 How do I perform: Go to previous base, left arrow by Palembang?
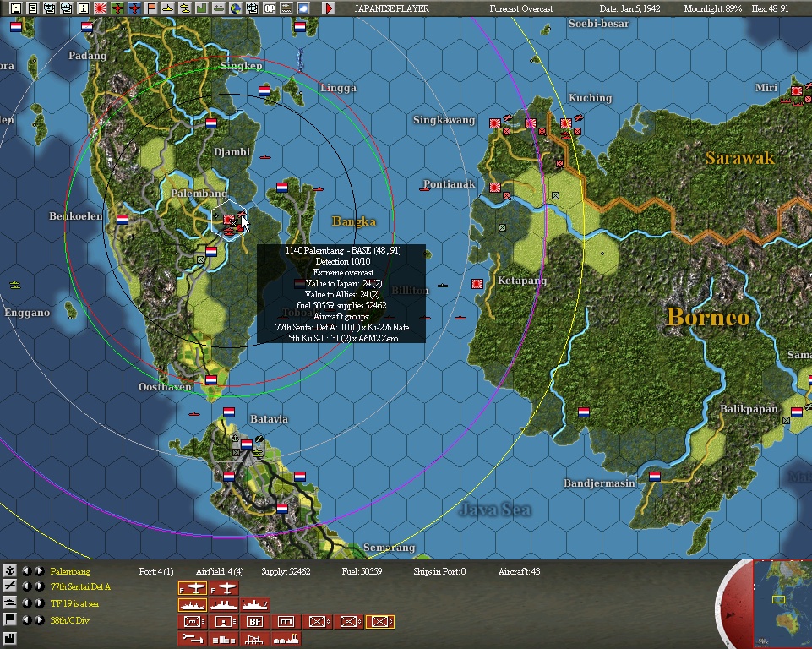click(27, 571)
